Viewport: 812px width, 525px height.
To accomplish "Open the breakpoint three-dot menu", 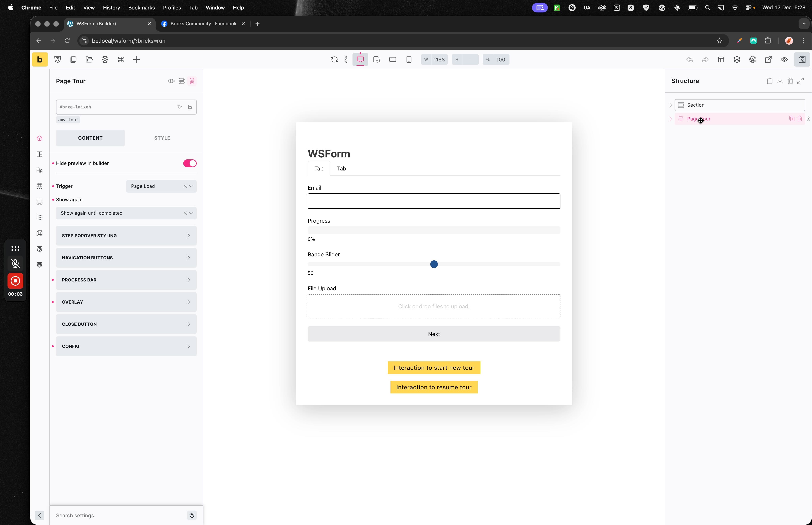I will [346, 60].
